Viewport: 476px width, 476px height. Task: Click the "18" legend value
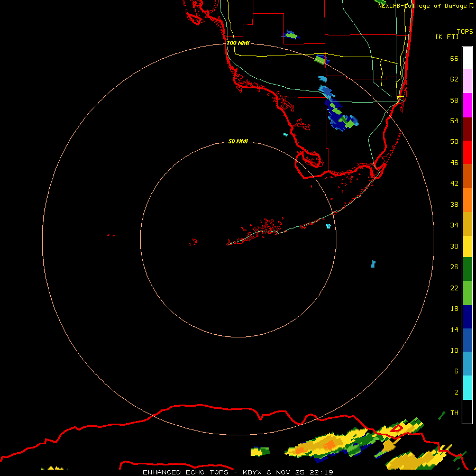pos(454,309)
